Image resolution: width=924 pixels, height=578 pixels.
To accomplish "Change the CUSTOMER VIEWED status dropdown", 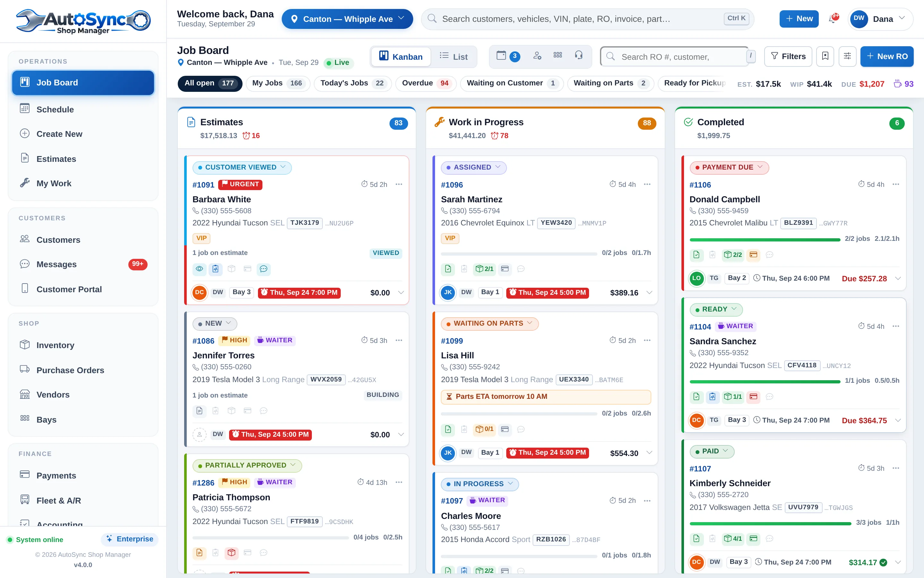I will click(x=242, y=167).
